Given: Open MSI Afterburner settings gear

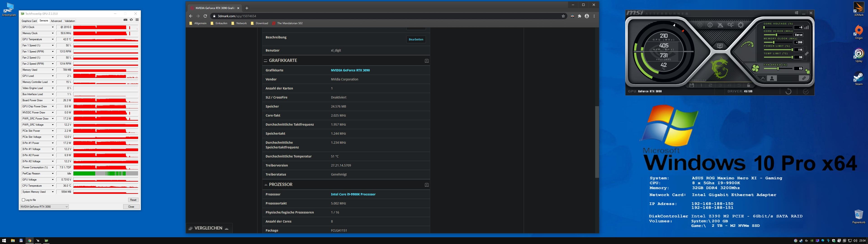Looking at the screenshot, I should pyautogui.click(x=741, y=25).
